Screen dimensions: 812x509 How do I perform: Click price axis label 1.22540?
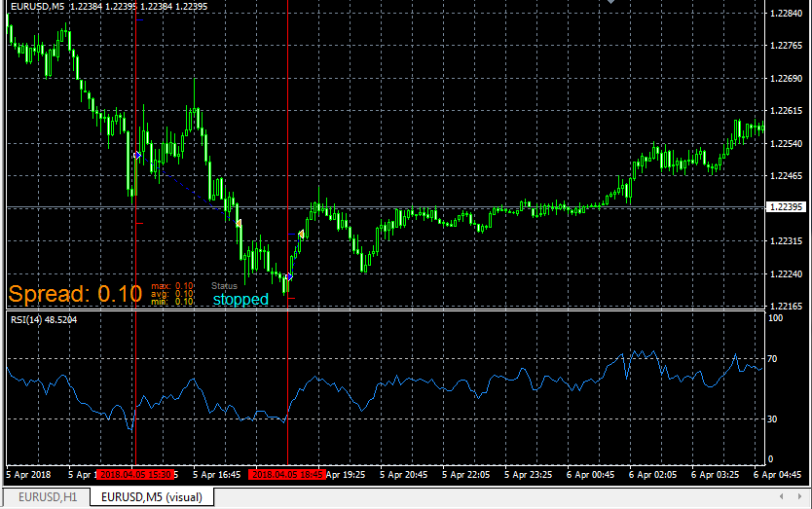(x=786, y=143)
